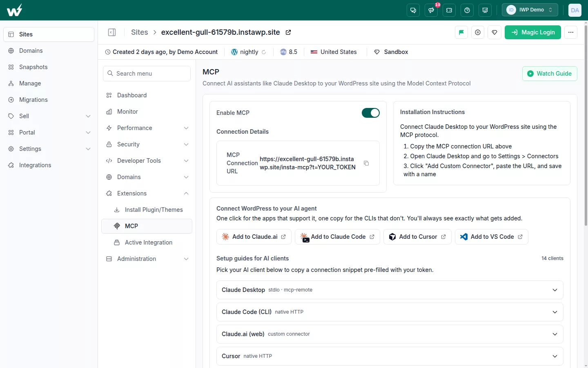Focus the Search menu input field
Image resolution: width=588 pixels, height=368 pixels.
pos(147,74)
